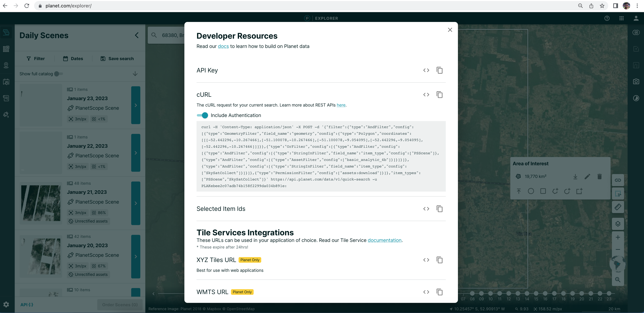Select the Daily Scenes sidebar icon

(6, 32)
